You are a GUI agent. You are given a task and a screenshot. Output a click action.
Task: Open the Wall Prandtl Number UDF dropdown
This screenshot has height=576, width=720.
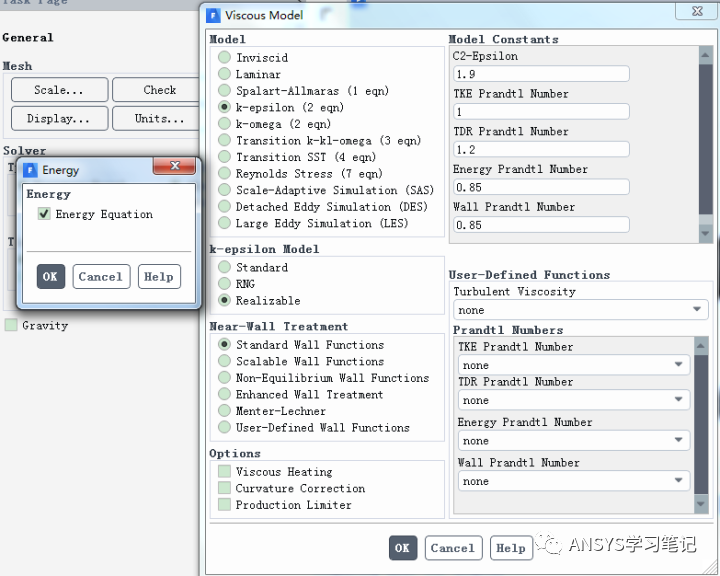pos(573,481)
